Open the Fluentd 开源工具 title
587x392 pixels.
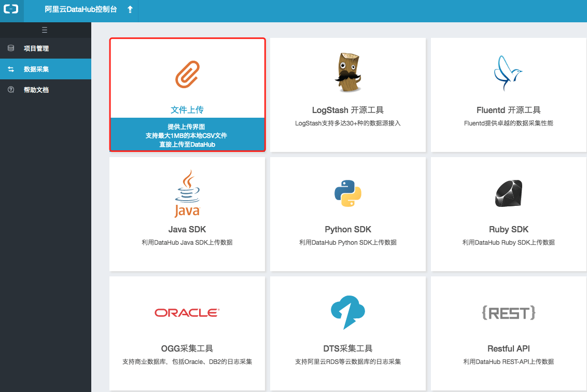[x=508, y=110]
